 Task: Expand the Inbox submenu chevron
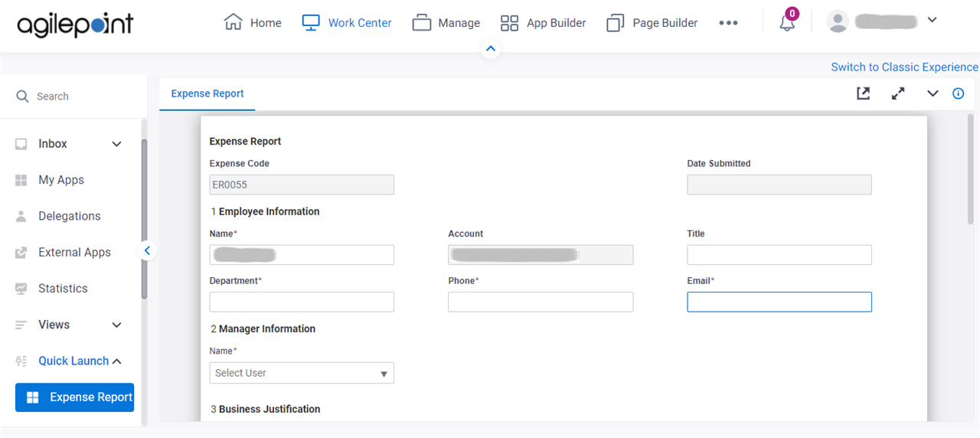coord(116,144)
